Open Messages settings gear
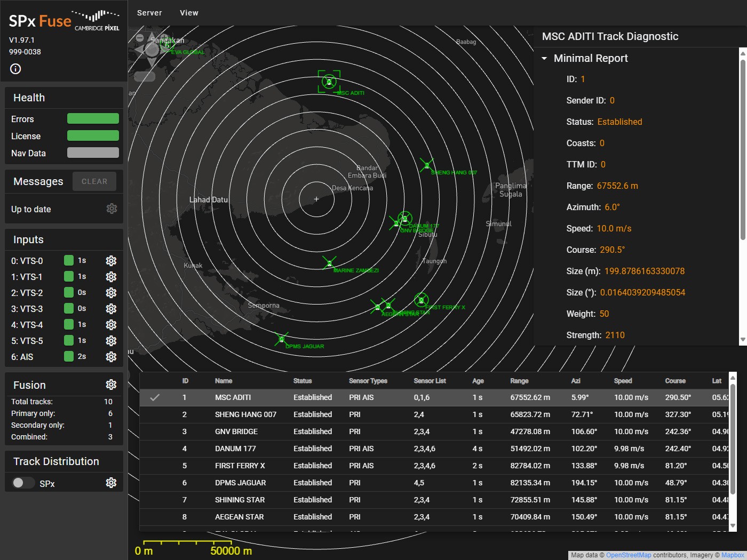This screenshot has height=560, width=747. tap(112, 209)
